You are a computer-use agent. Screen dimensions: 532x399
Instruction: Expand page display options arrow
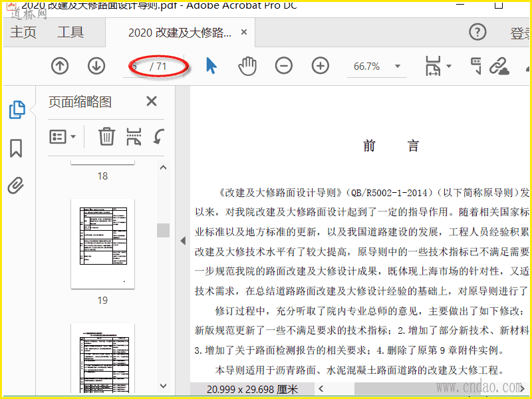pos(449,66)
